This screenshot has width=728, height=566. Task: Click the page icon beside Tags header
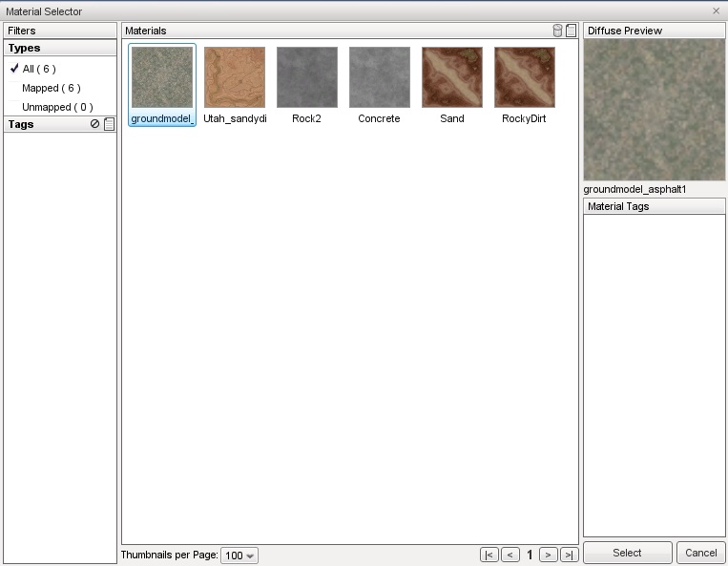coord(109,124)
